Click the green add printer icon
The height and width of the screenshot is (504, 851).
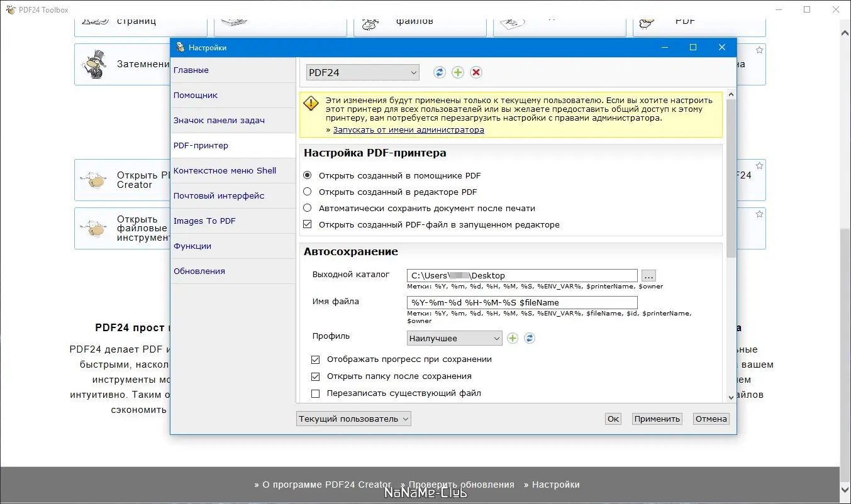click(458, 72)
